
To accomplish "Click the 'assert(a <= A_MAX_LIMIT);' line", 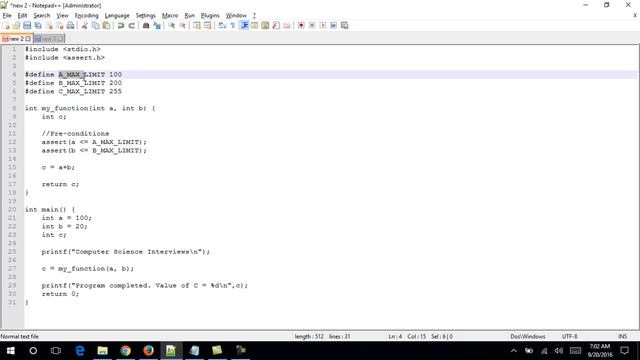I will pyautogui.click(x=94, y=142).
